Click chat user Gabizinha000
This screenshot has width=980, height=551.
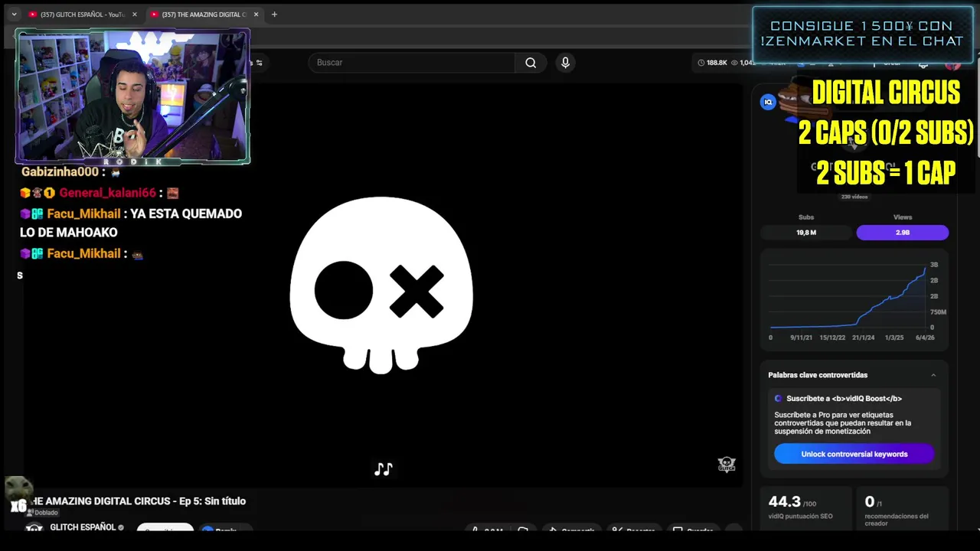click(x=60, y=172)
